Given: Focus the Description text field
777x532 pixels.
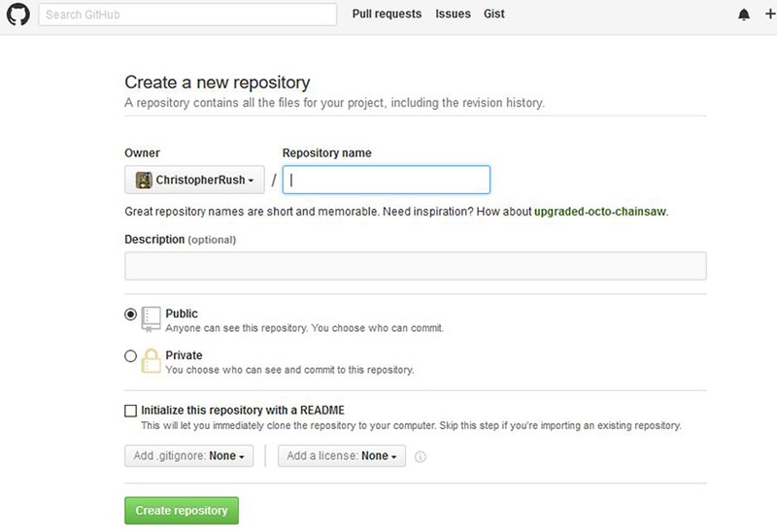Looking at the screenshot, I should point(415,266).
